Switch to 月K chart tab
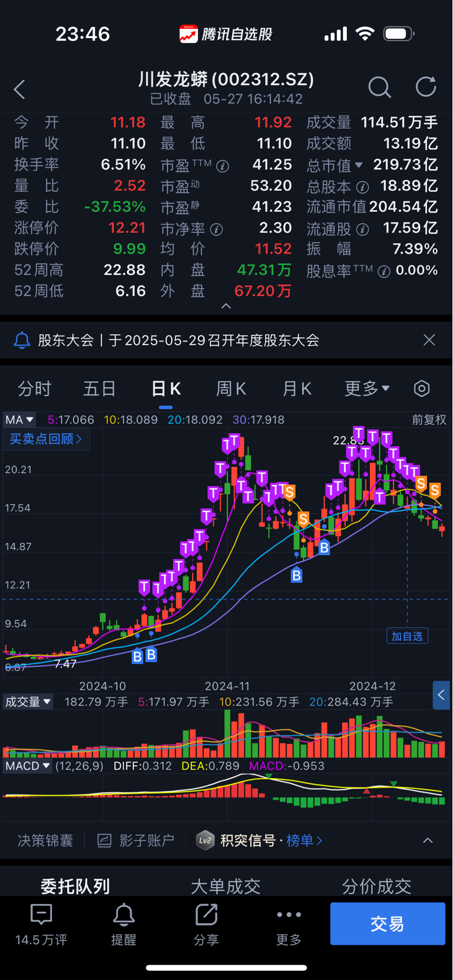Screen dimensions: 453x980 tap(297, 388)
